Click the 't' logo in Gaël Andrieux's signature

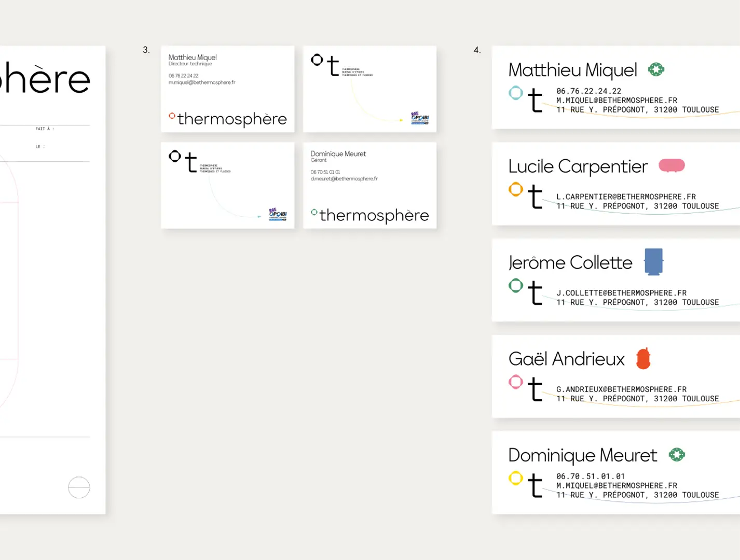tap(535, 389)
